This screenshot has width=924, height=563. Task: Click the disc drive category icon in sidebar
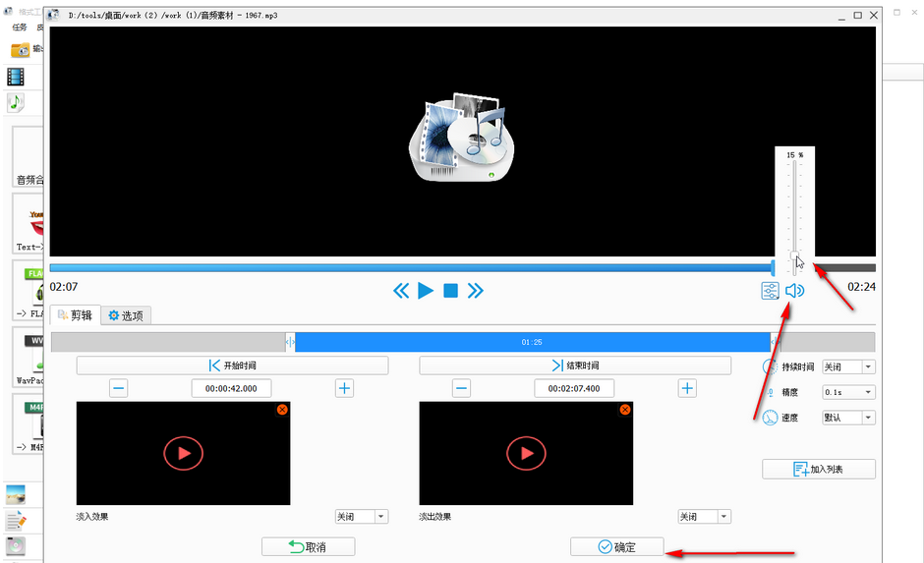click(x=16, y=546)
